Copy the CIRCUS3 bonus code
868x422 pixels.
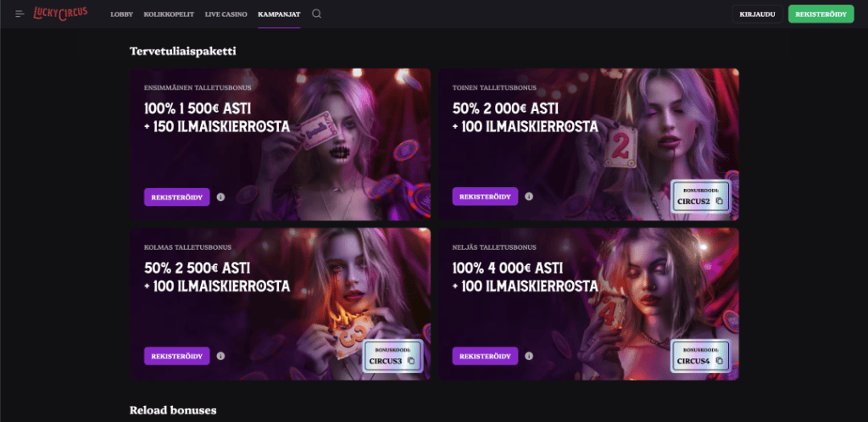point(411,361)
